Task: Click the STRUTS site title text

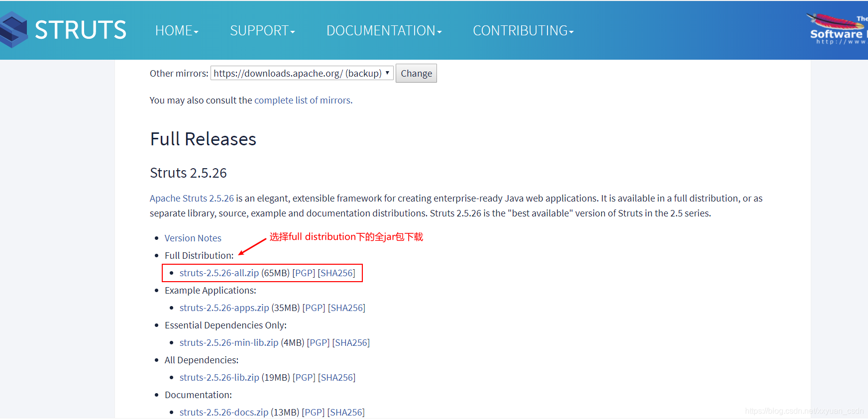Action: (81, 30)
